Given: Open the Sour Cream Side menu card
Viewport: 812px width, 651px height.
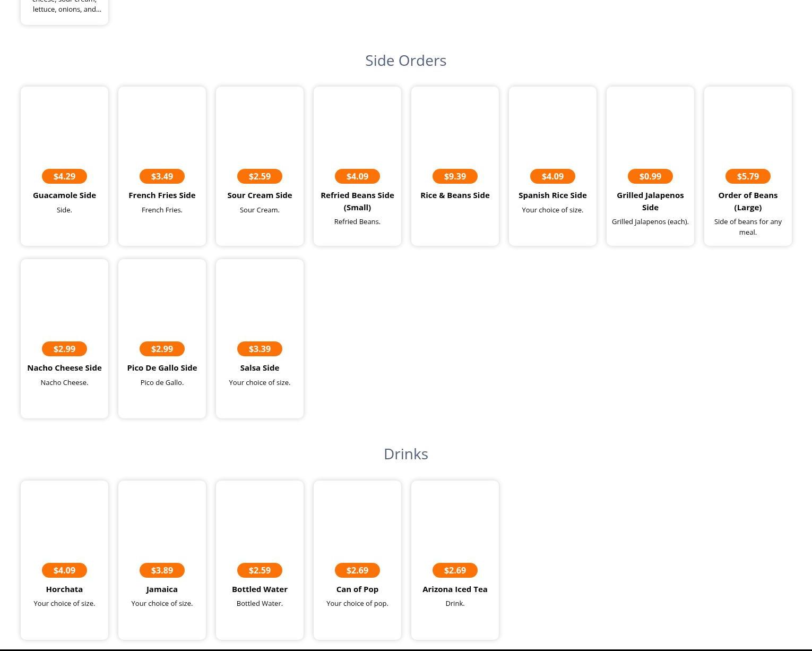Looking at the screenshot, I should 260,166.
